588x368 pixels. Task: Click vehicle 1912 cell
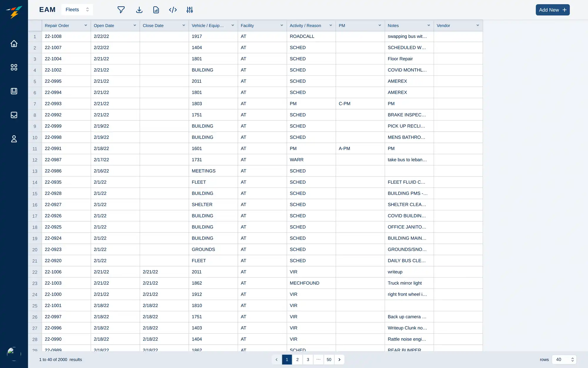pos(213,294)
